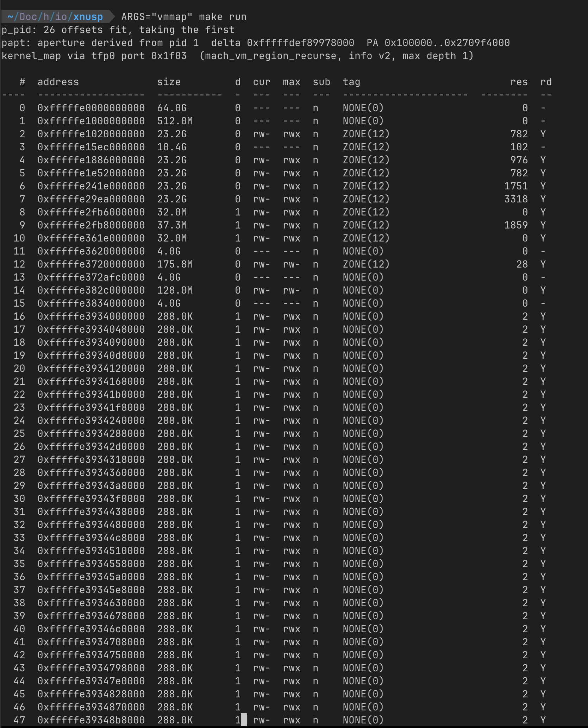Click address 0xfffffe39348b8000 in last row
The image size is (588, 728).
(91, 720)
